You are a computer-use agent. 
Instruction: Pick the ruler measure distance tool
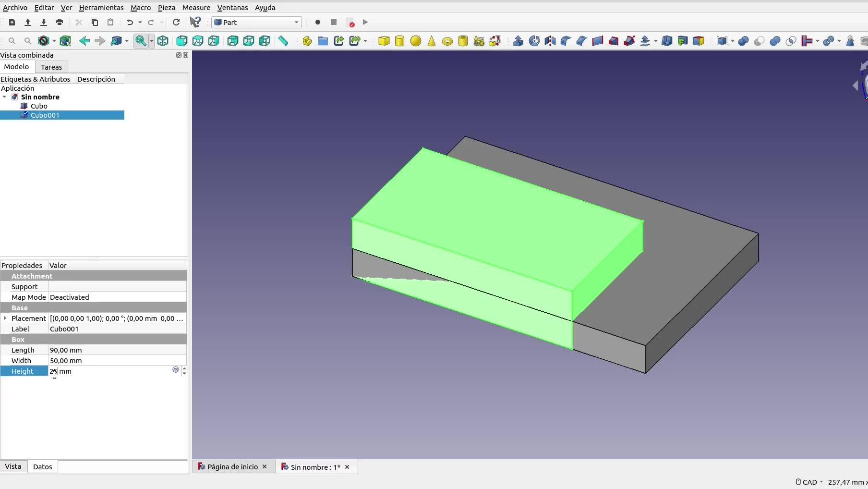click(x=283, y=41)
